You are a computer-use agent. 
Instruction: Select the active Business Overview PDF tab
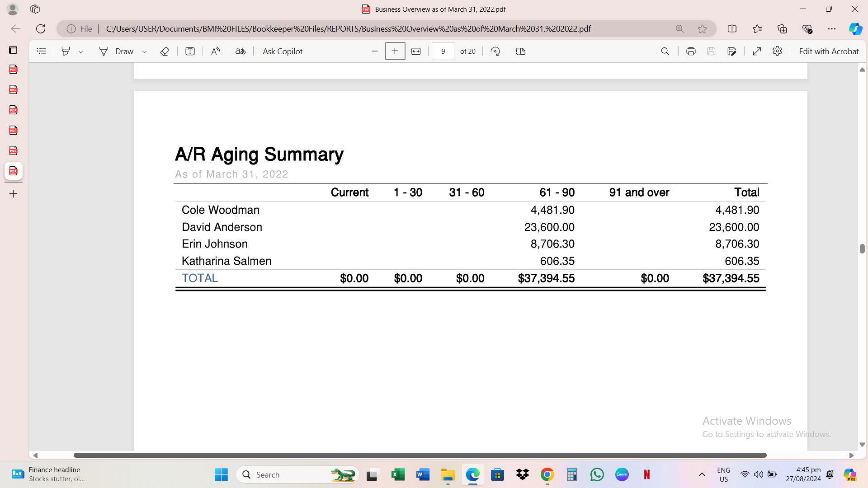(x=13, y=171)
